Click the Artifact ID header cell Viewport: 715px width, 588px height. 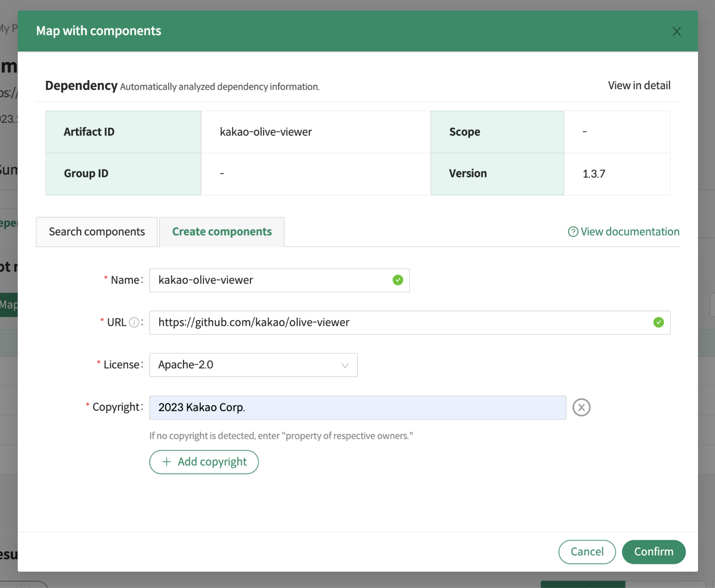point(123,132)
